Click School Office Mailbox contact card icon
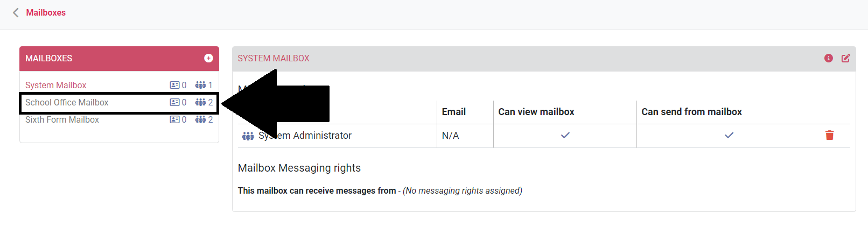 coord(174,102)
